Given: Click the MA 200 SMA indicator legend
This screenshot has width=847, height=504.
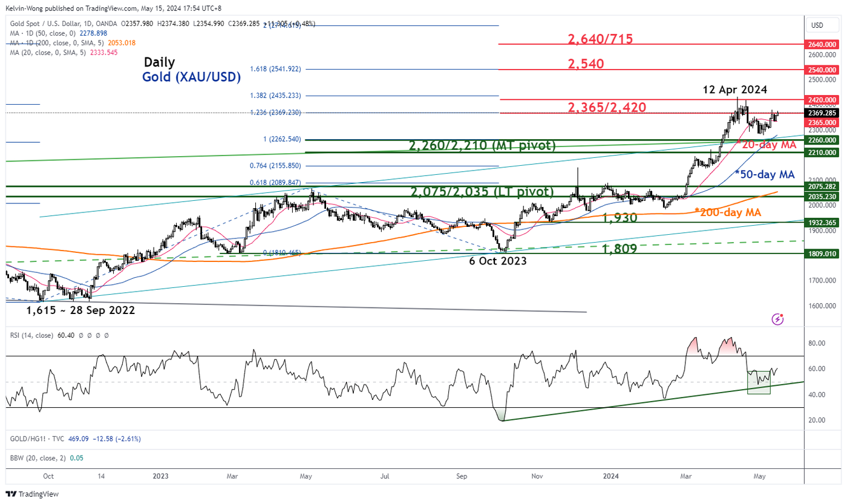Looking at the screenshot, I should coord(71,42).
